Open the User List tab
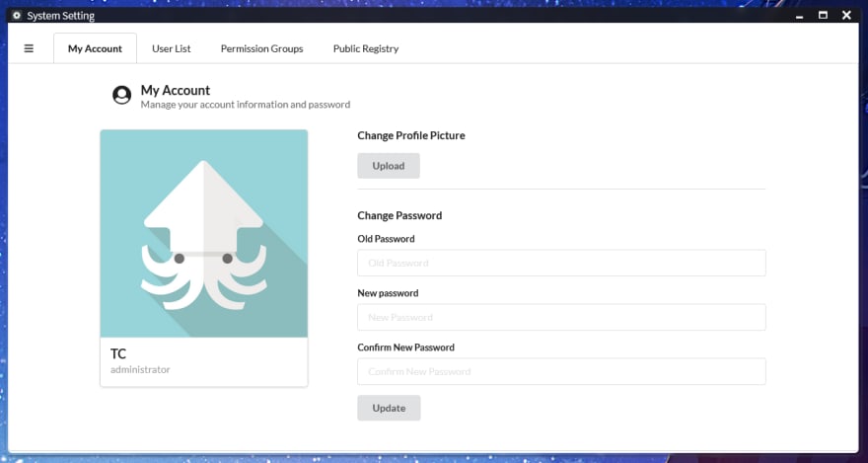The height and width of the screenshot is (463, 868). pyautogui.click(x=171, y=48)
